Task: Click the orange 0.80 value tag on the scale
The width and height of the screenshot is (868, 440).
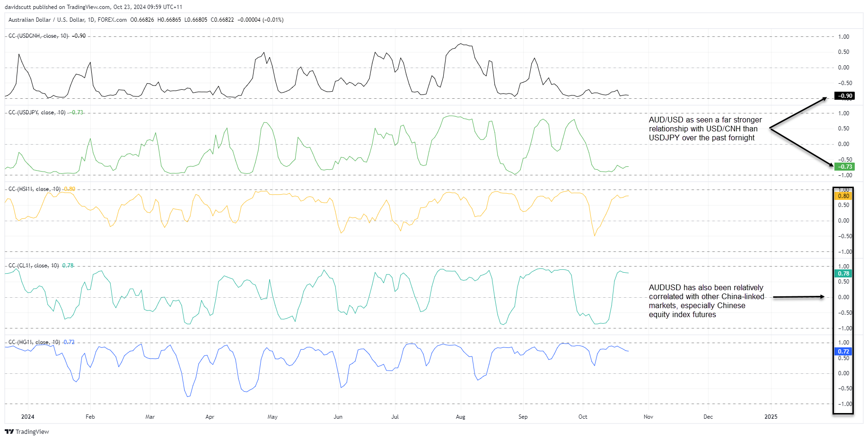Action: [843, 196]
